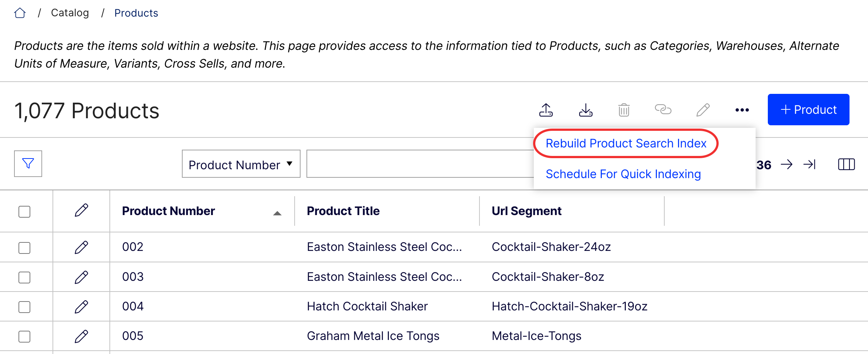The image size is (868, 354).
Task: Click the Product Number column sort arrow
Action: point(277,213)
